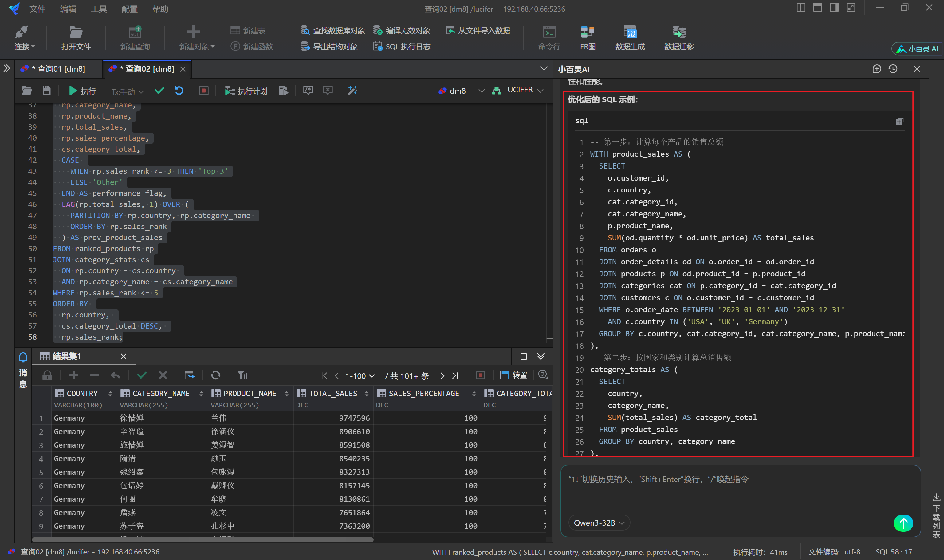The height and width of the screenshot is (560, 944).
Task: Open the Tx:手动 transaction mode dropdown
Action: coord(127,91)
